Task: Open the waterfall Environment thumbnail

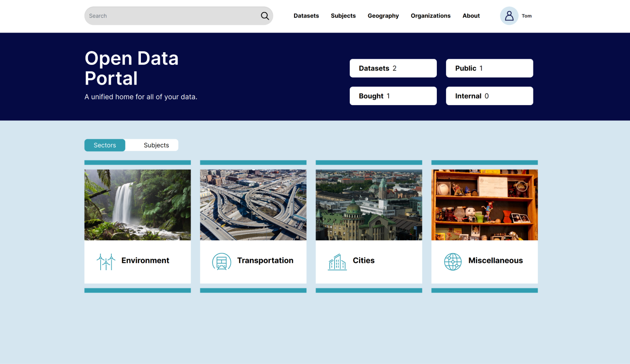Action: click(x=137, y=205)
